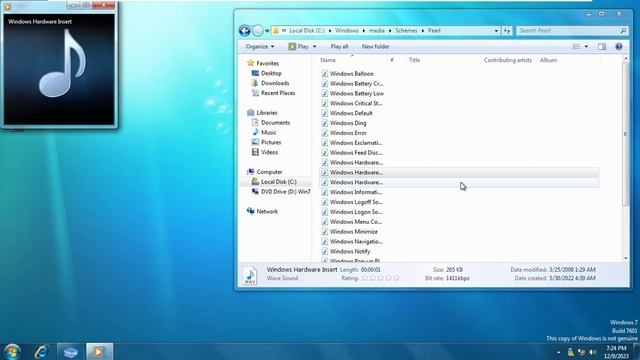Select Windows Menu Co... file
This screenshot has width=640, height=360.
[356, 222]
